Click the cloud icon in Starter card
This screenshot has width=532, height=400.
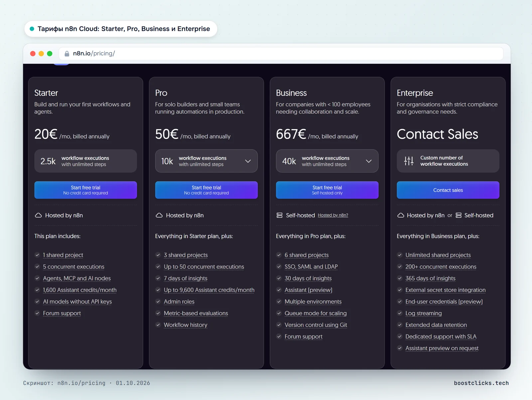point(38,215)
